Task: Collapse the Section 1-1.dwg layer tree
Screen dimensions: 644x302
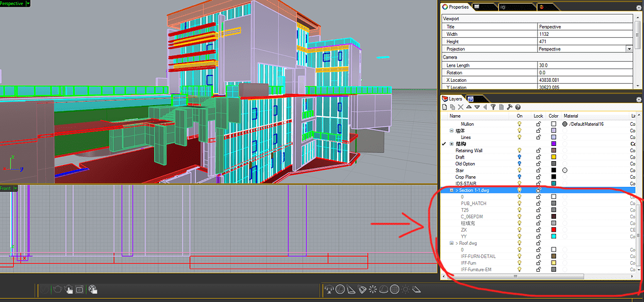Action: 451,190
